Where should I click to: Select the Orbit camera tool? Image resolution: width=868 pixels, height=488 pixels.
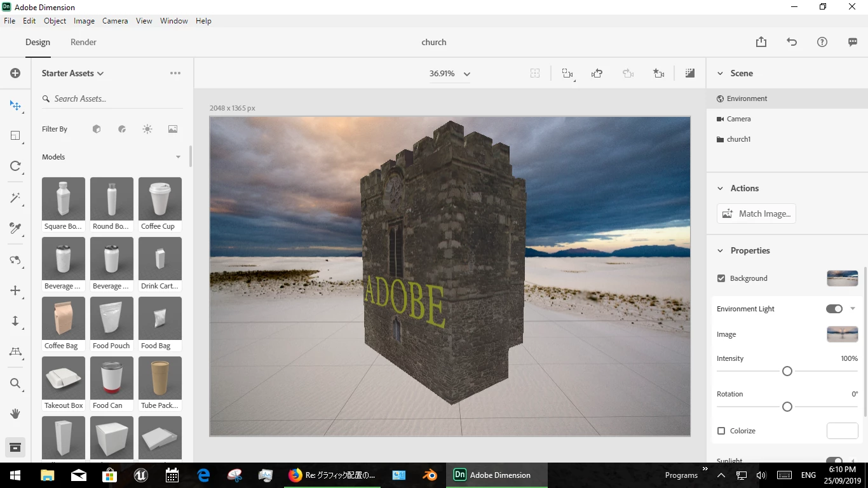[x=15, y=260]
